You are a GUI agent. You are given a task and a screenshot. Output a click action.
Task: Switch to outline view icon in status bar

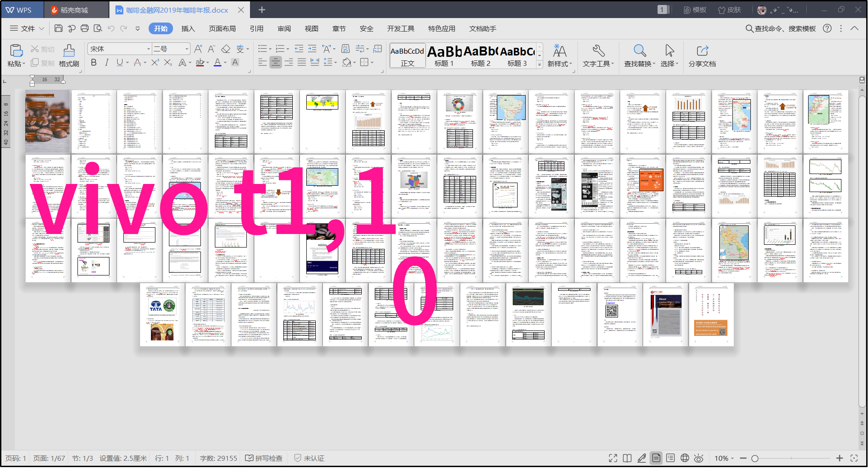(670, 458)
